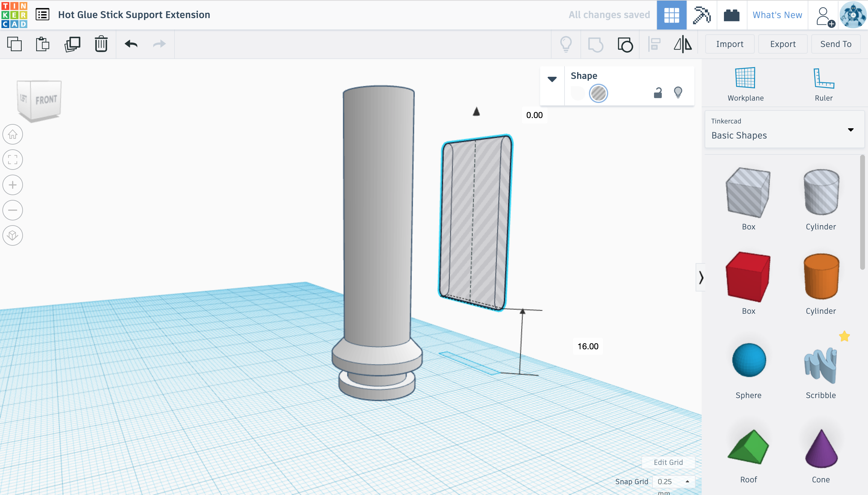Viewport: 868px width, 495px height.
Task: Open the Basic Shapes library dropdown
Action: (784, 129)
